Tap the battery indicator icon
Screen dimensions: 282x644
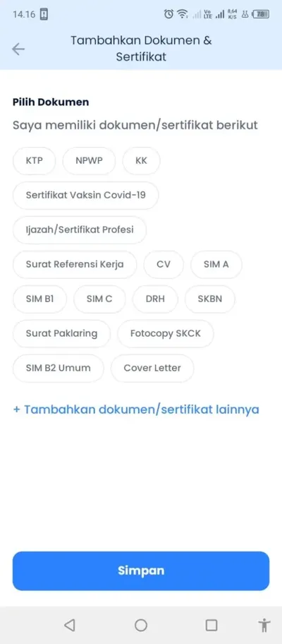coord(261,14)
